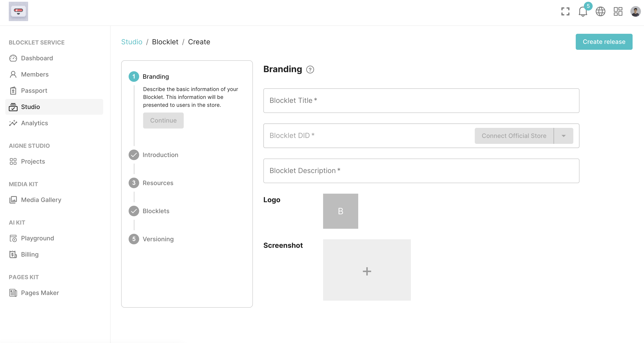Select the Versioning step
The width and height of the screenshot is (644, 343).
[x=158, y=239]
